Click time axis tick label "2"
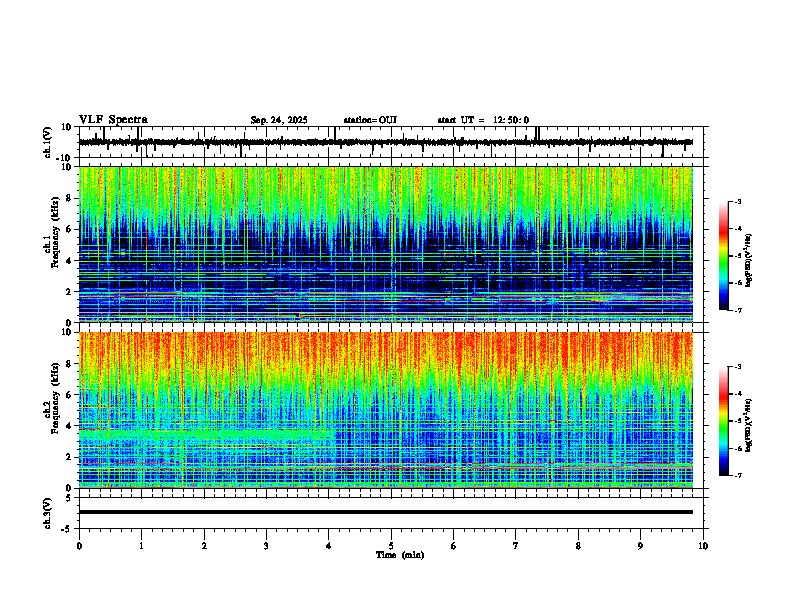Screen dimensions: 792x612 pos(204,546)
